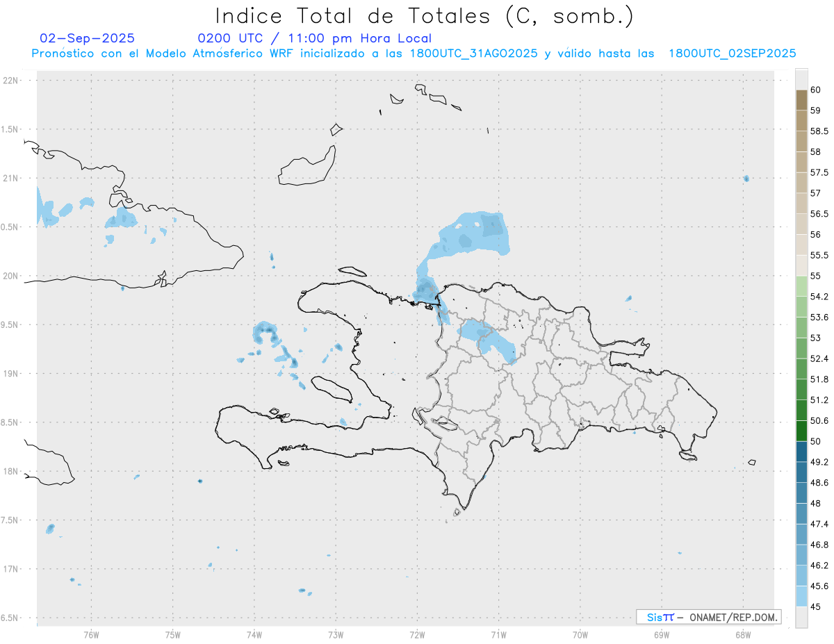The height and width of the screenshot is (644, 834).
Task: Click the "68W" longitude label
Action: pyautogui.click(x=743, y=634)
